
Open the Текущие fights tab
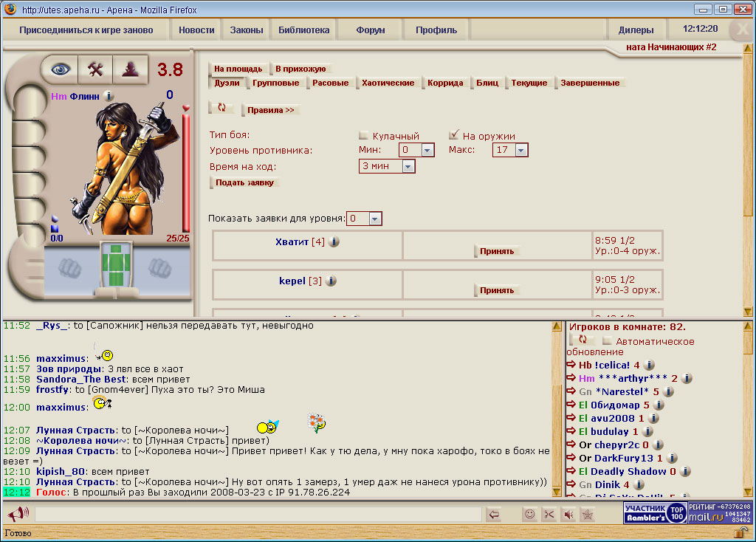pos(529,83)
